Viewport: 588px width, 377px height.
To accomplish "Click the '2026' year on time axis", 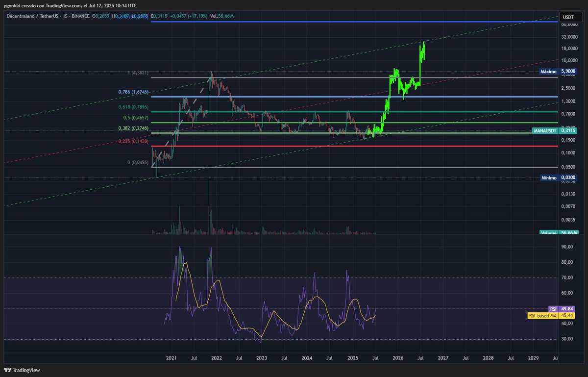I will pos(397,358).
